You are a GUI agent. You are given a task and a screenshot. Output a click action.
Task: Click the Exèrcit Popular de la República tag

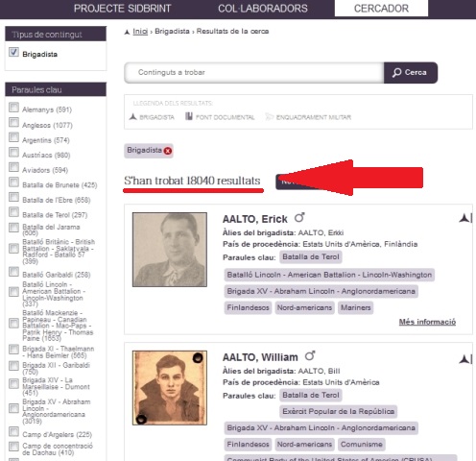click(338, 412)
